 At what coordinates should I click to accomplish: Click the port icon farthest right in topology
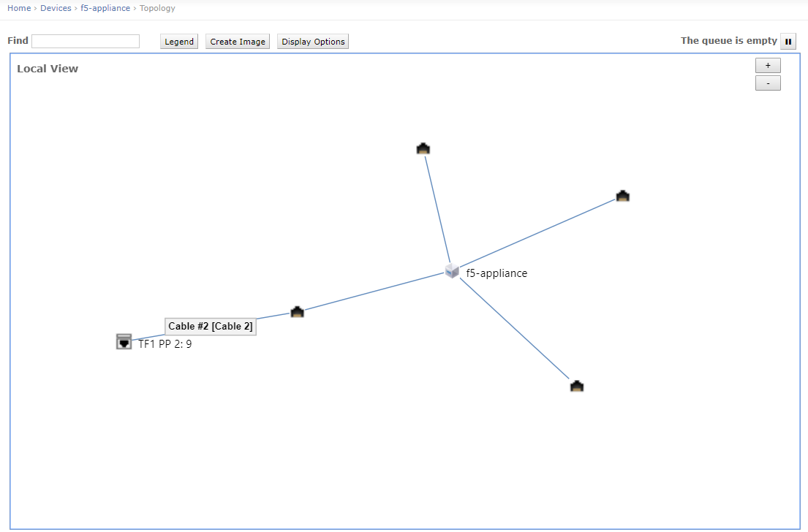click(622, 196)
